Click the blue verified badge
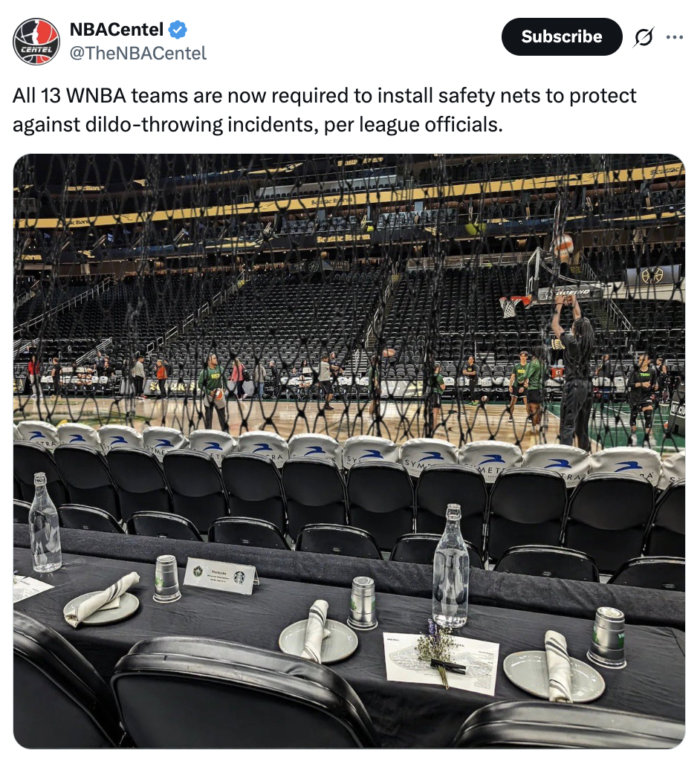The height and width of the screenshot is (761, 700). [x=178, y=30]
